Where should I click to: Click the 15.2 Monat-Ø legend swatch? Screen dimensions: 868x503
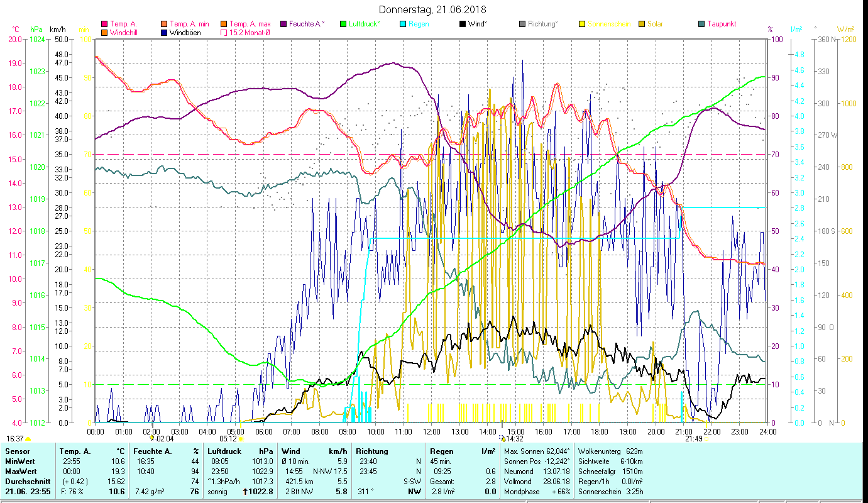(225, 33)
